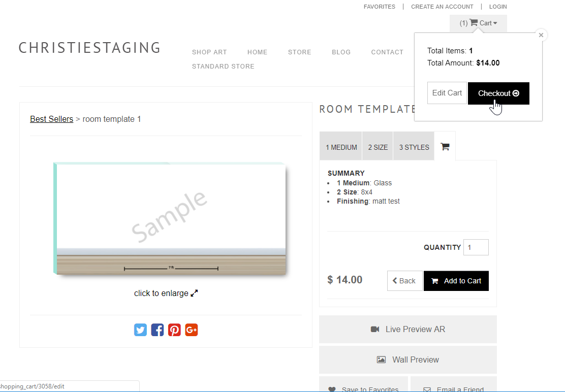Image resolution: width=565 pixels, height=392 pixels.
Task: Launch Live Preview AR camera view
Action: (407, 329)
